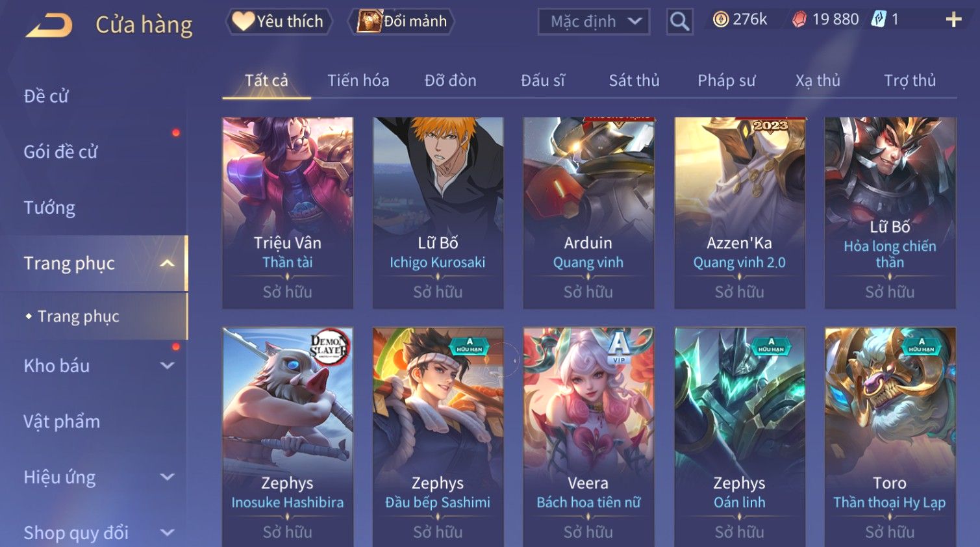Open Gói đề cử in sidebar
980x547 pixels.
[60, 152]
